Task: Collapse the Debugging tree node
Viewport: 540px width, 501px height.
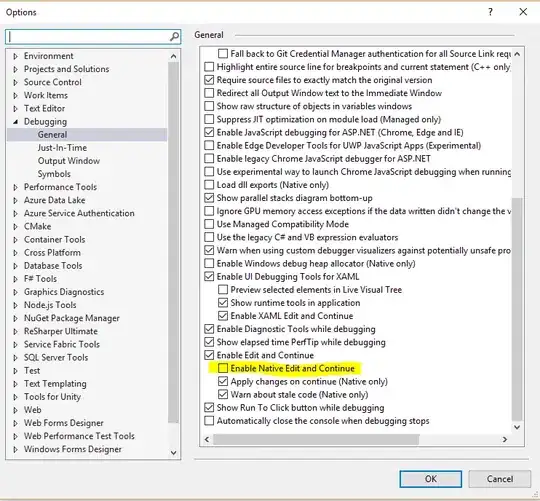Action: click(x=15, y=122)
